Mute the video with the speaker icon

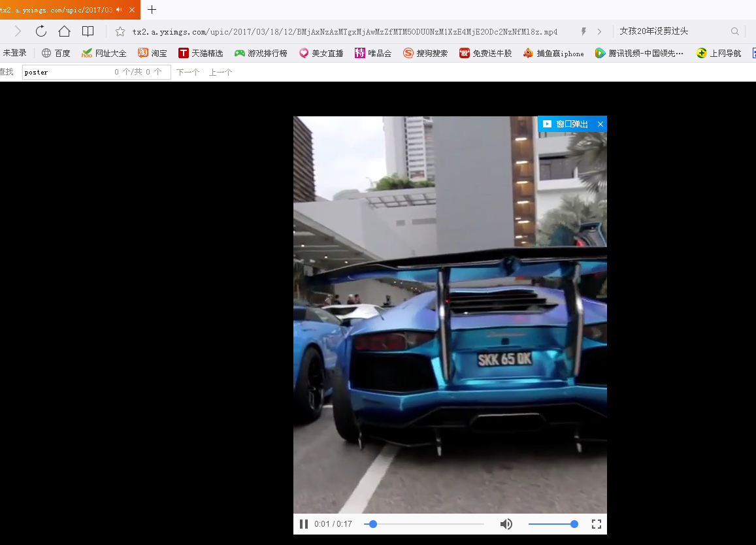(506, 524)
